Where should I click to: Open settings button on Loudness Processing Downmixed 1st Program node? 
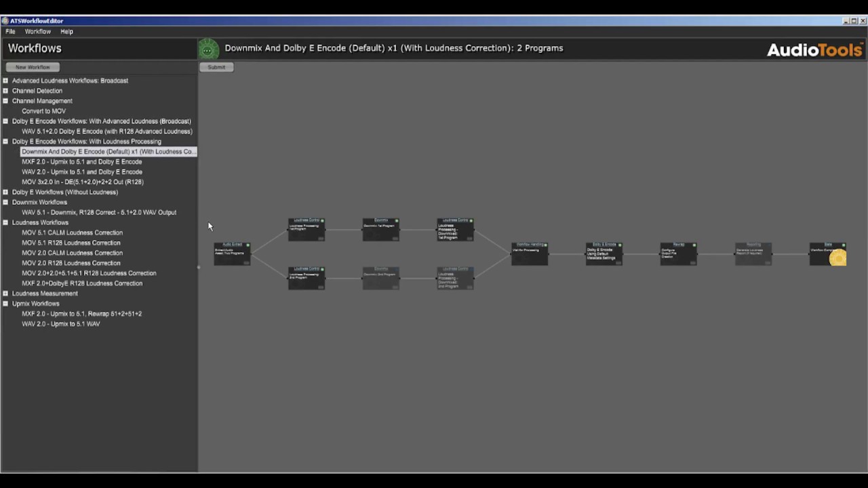coord(471,238)
